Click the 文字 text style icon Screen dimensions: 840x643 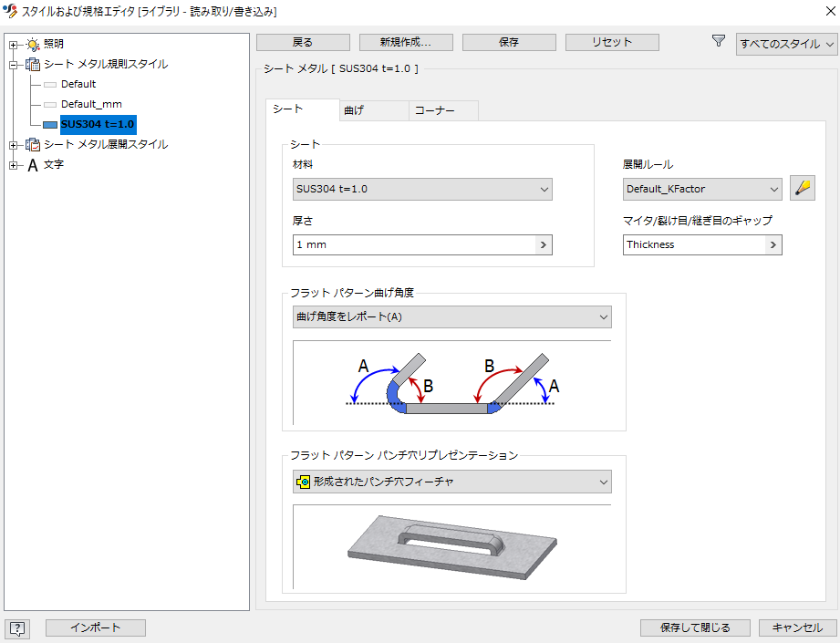[x=33, y=165]
